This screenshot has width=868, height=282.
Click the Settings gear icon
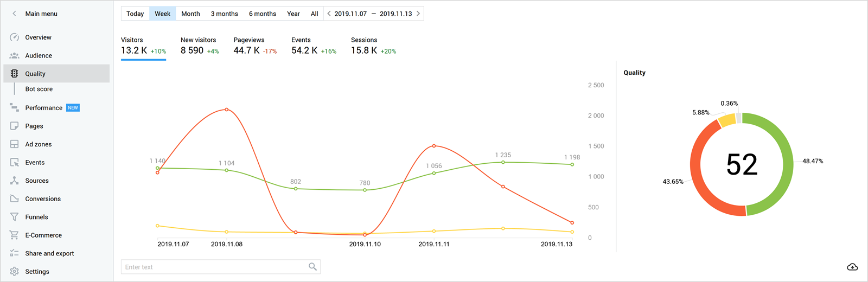(x=15, y=272)
